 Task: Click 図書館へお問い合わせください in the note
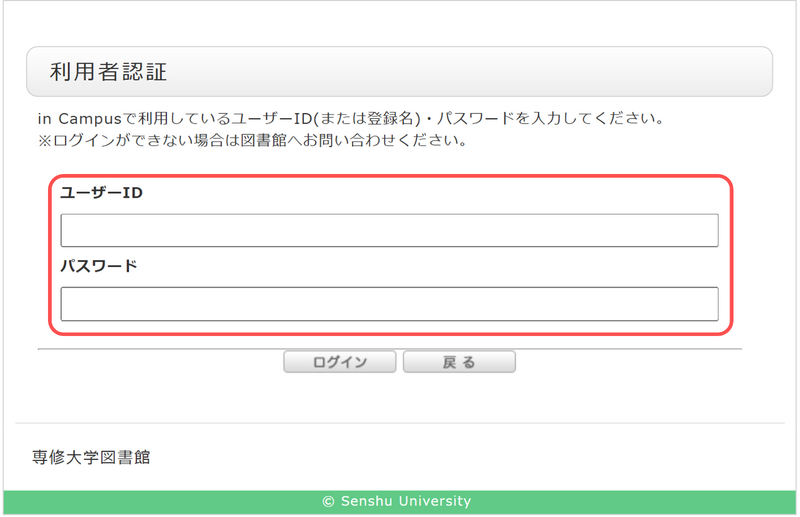[369, 140]
